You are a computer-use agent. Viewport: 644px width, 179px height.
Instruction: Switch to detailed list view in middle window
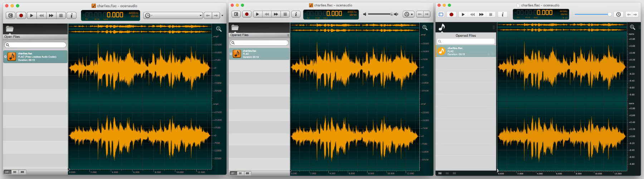click(233, 173)
